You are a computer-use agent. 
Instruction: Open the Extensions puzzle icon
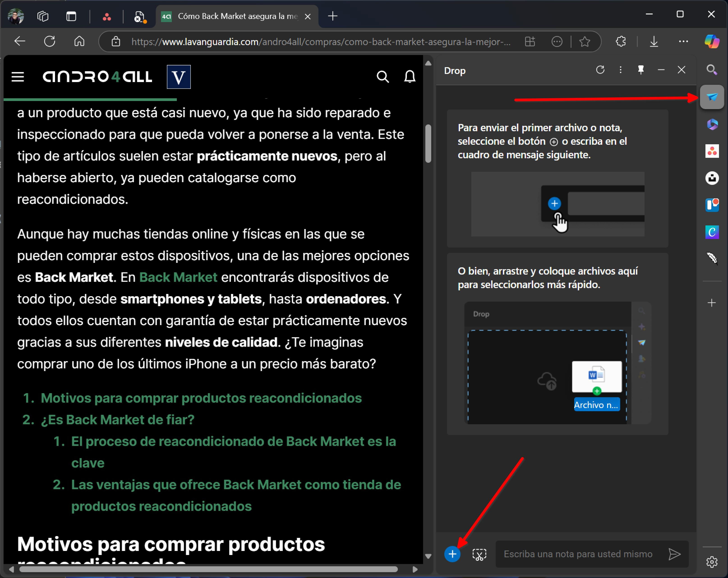(x=621, y=41)
